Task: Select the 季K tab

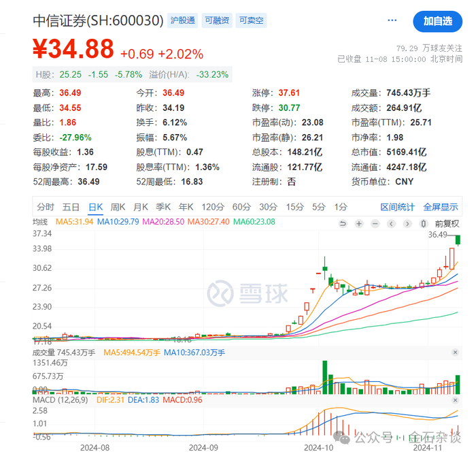Action: point(163,207)
